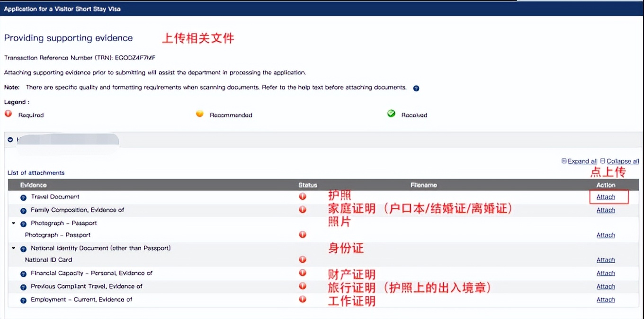Open help icon beside Family Composition evidence
This screenshot has width=644, height=319.
pos(23,211)
